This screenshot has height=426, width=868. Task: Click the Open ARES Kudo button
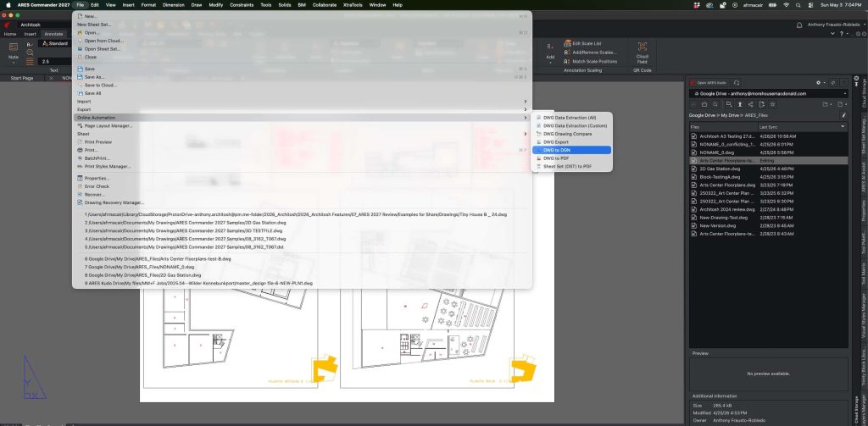(709, 82)
